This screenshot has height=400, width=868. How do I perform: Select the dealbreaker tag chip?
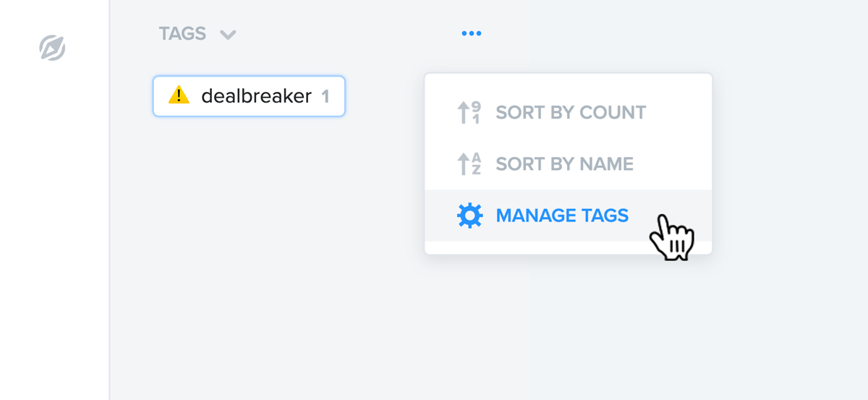tap(249, 95)
